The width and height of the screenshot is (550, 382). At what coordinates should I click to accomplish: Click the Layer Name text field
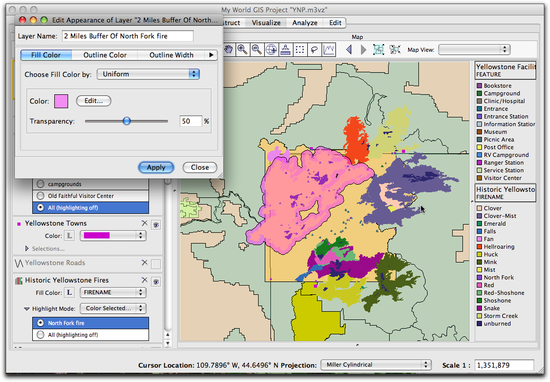point(128,36)
